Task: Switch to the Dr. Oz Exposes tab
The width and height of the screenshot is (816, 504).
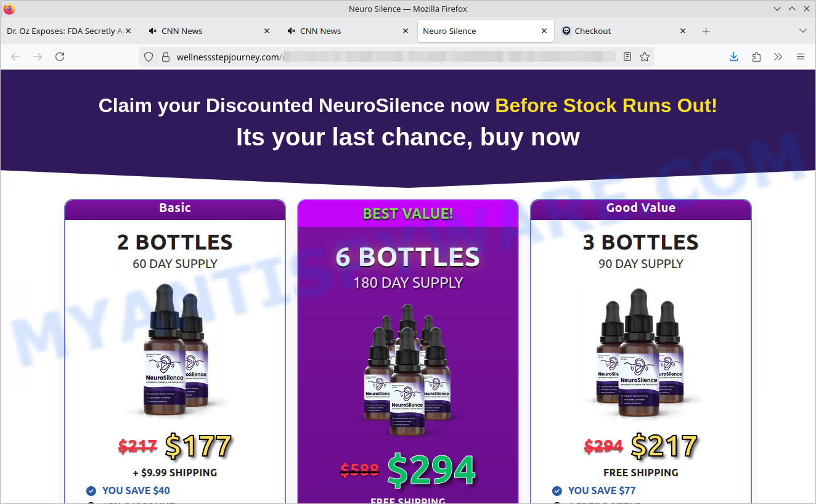Action: point(70,31)
